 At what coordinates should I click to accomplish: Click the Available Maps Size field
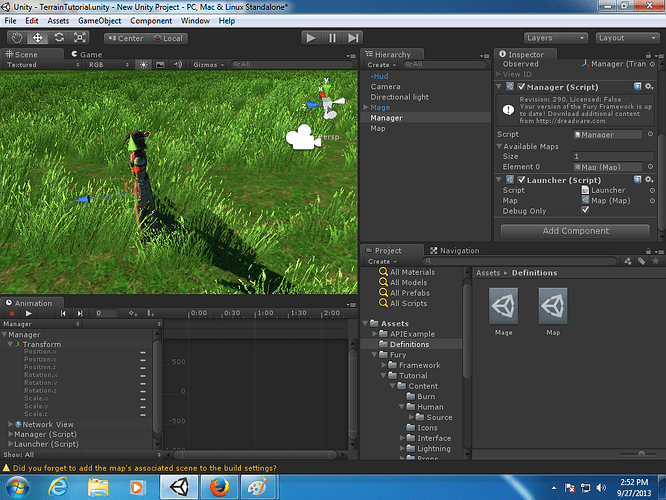[x=613, y=156]
